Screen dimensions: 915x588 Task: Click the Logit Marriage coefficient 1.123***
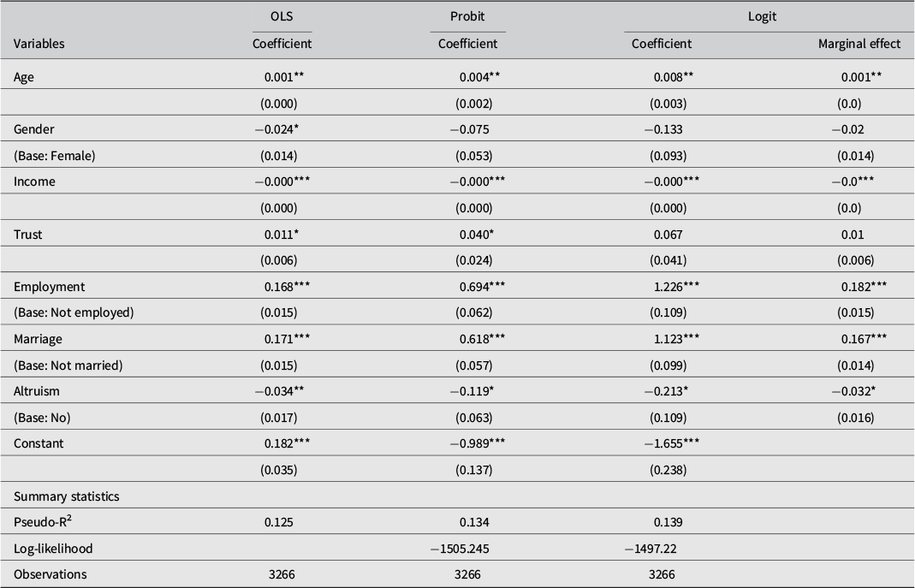coord(676,339)
